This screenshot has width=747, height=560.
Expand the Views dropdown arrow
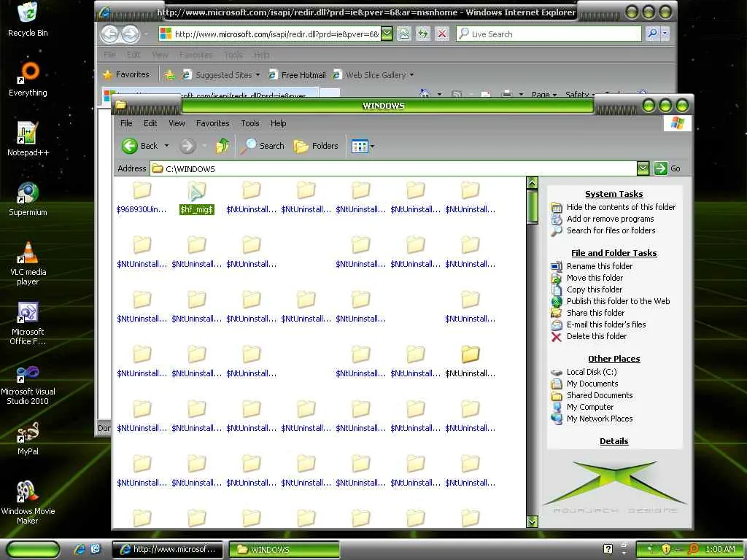point(372,146)
